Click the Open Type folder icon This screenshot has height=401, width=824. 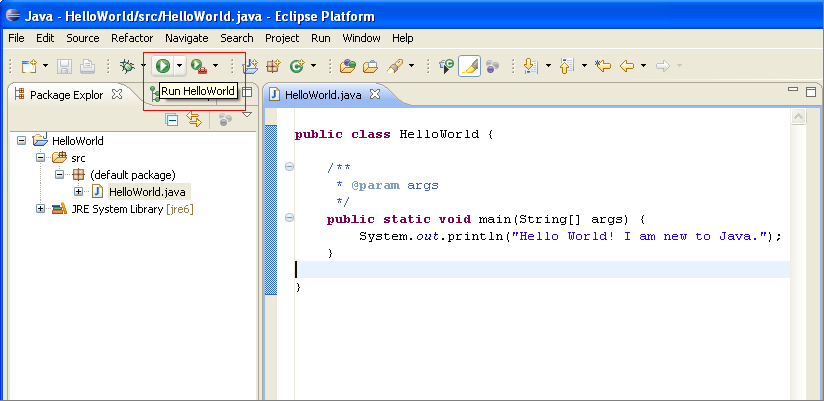[347, 66]
